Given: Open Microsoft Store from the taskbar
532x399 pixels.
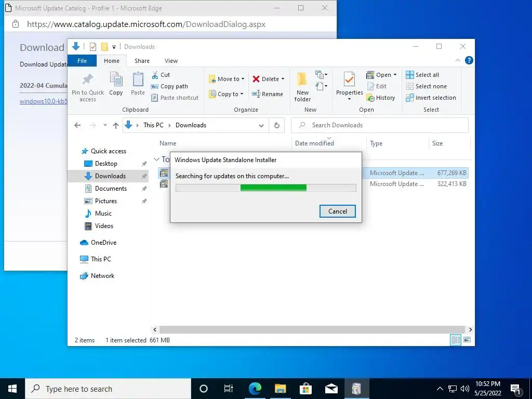Looking at the screenshot, I should point(305,389).
